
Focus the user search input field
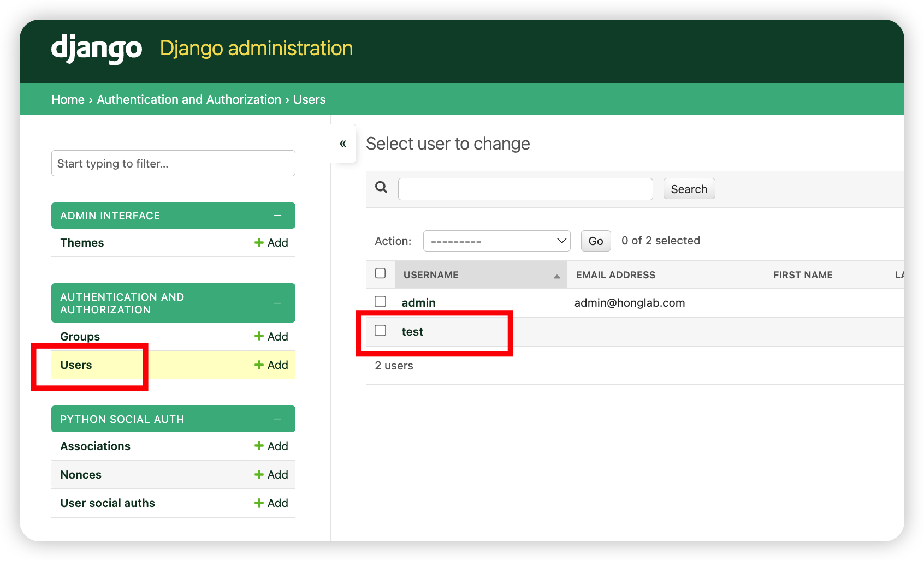[x=525, y=189]
